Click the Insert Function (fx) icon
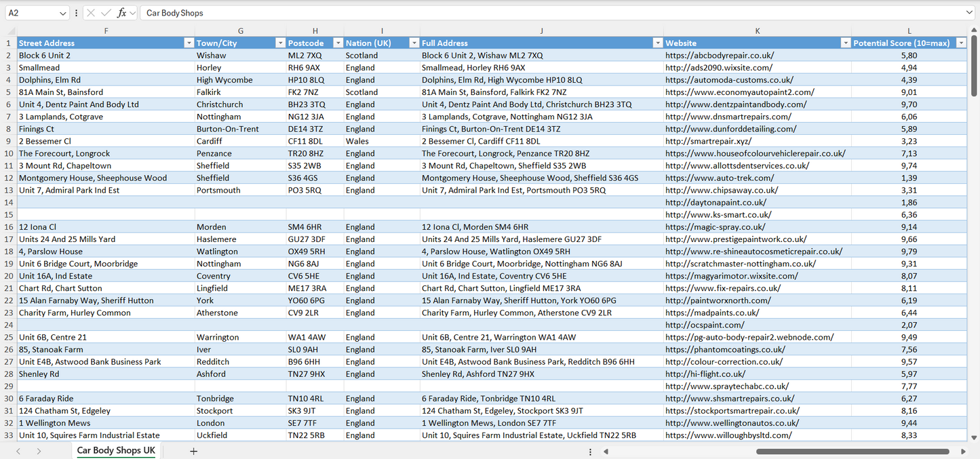 pos(122,12)
